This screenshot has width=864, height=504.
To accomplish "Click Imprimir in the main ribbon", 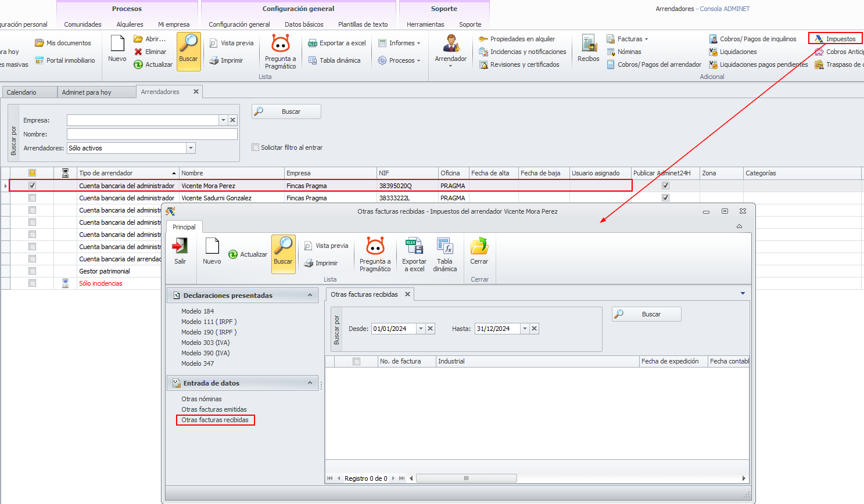I will (x=226, y=60).
